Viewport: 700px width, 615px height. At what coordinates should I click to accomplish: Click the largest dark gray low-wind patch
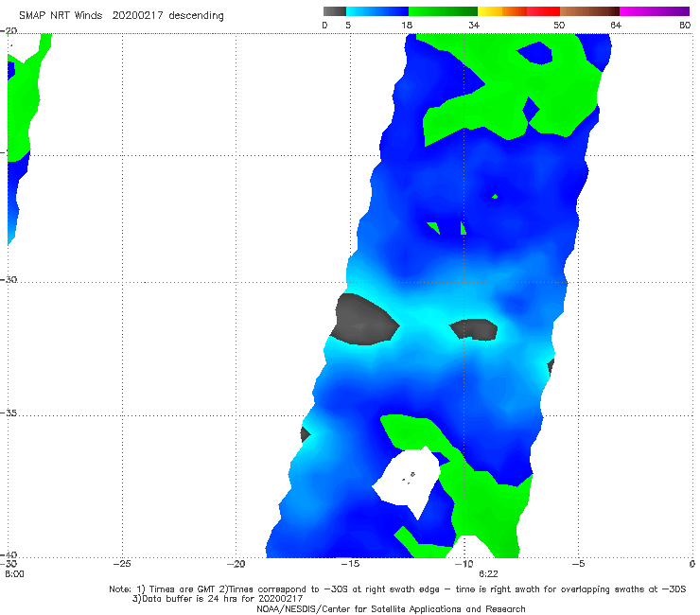point(364,320)
